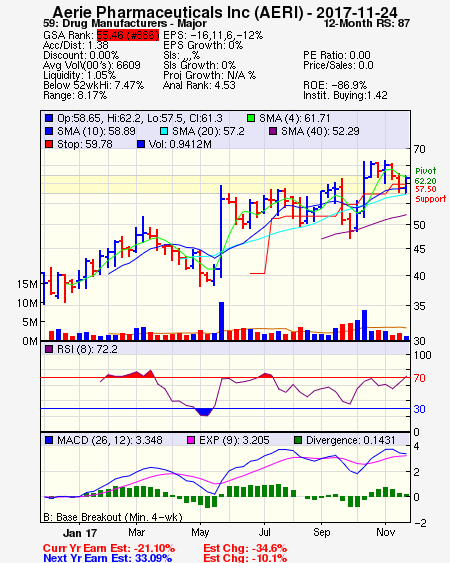Click the Proj Growth: N/A % text

(209, 75)
